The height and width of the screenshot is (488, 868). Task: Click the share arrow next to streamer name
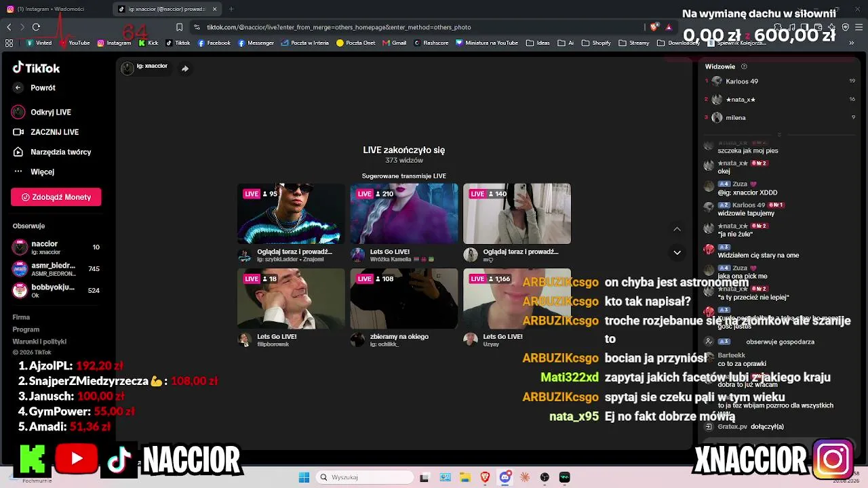point(184,68)
